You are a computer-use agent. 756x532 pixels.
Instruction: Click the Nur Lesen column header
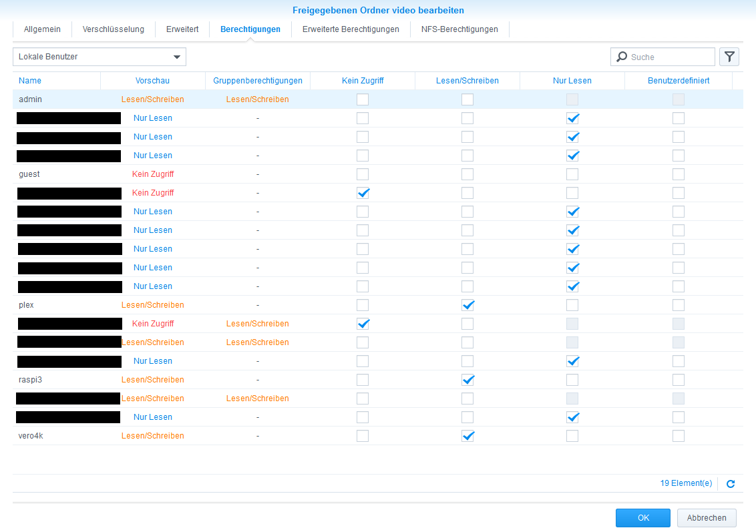(x=572, y=81)
